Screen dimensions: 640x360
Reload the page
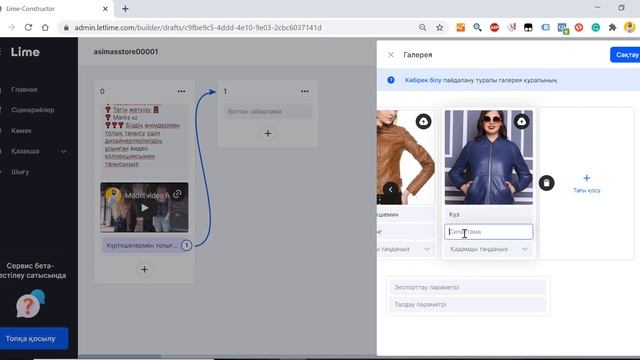pos(28,27)
